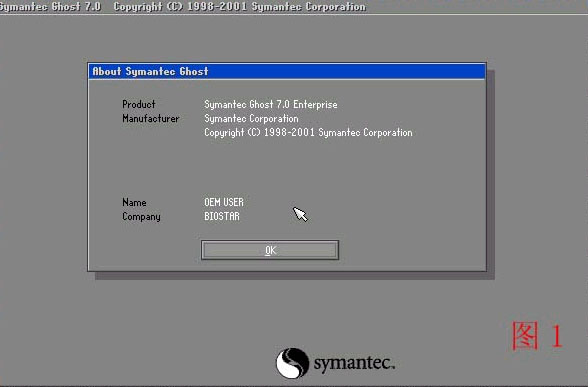The width and height of the screenshot is (588, 387).
Task: Click the symantec wordmark text
Action: (354, 363)
